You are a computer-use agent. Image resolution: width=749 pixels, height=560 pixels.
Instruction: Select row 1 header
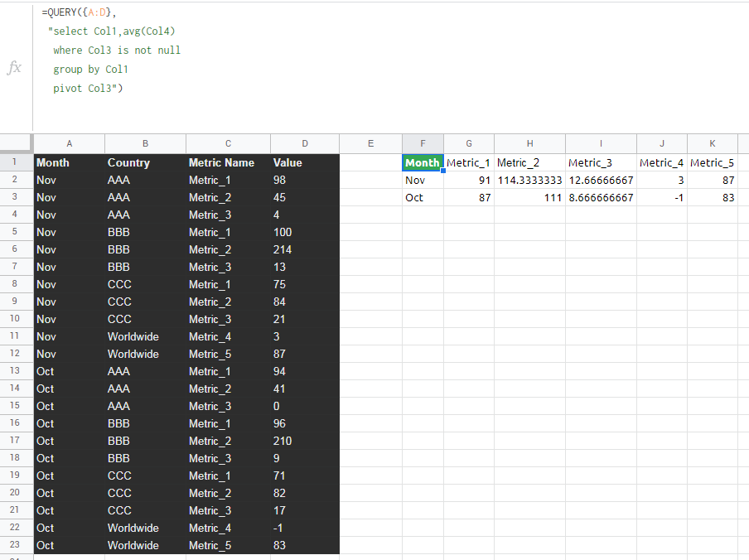(15, 162)
